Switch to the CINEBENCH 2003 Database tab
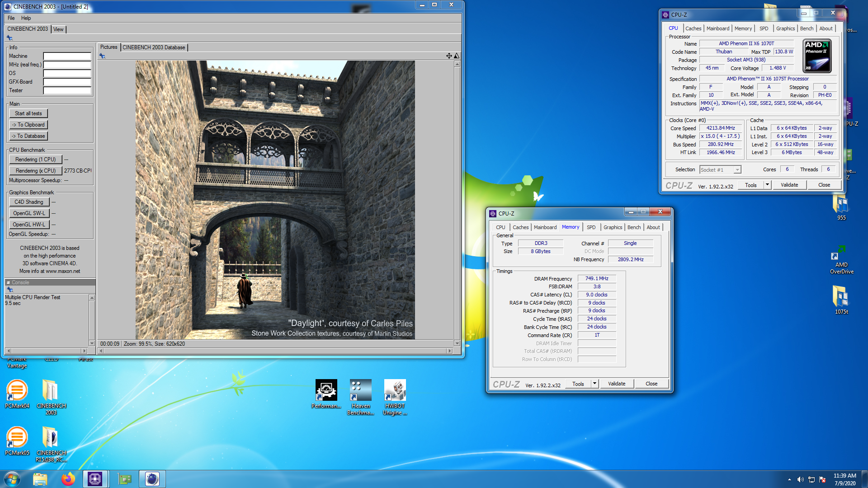This screenshot has width=868, height=488. tap(154, 47)
